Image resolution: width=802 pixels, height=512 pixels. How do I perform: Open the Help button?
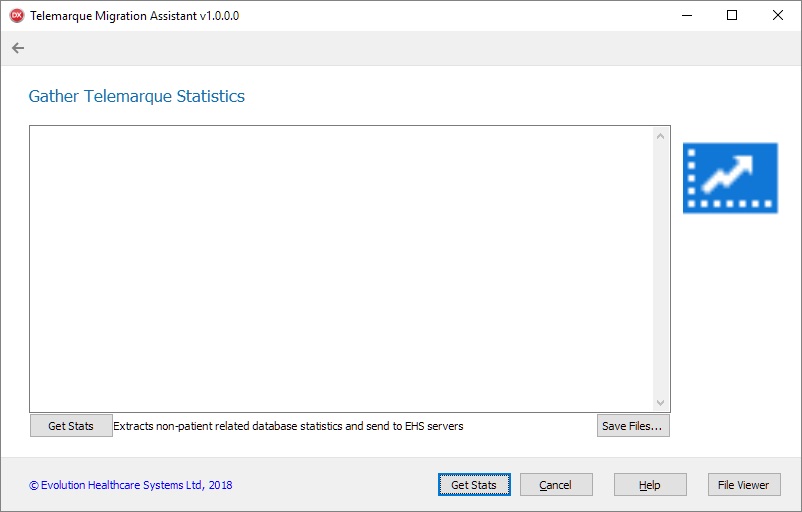[650, 485]
